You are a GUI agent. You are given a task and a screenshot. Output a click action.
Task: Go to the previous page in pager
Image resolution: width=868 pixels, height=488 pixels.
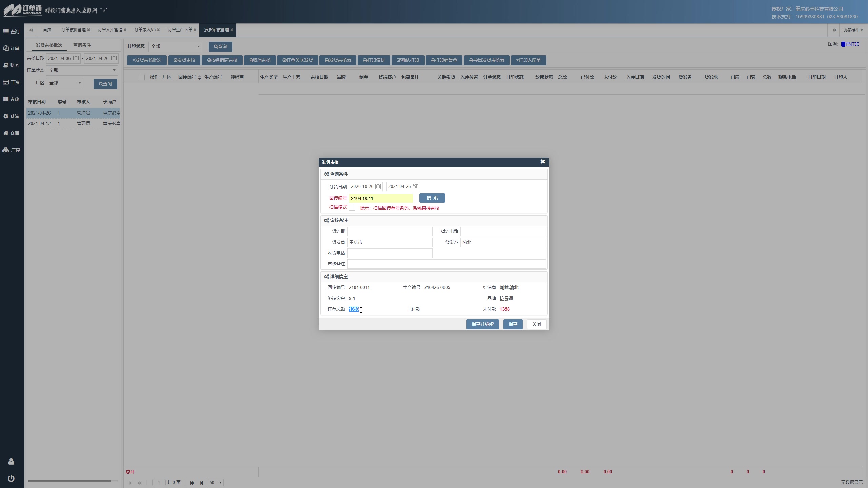[x=139, y=483]
